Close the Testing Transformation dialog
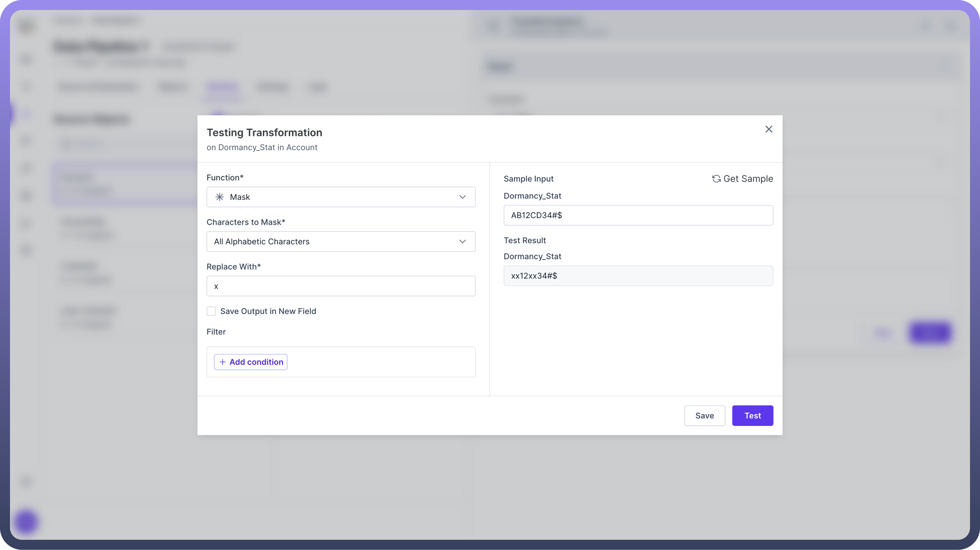Image resolution: width=980 pixels, height=550 pixels. coord(768,129)
